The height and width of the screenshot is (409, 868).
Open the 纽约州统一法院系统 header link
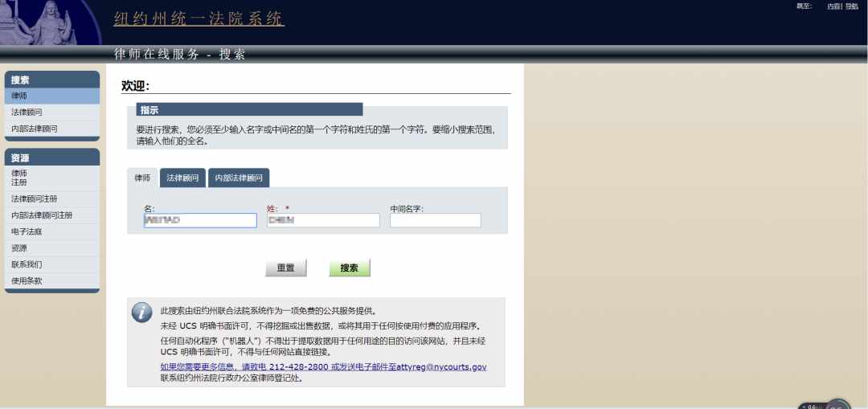[199, 18]
